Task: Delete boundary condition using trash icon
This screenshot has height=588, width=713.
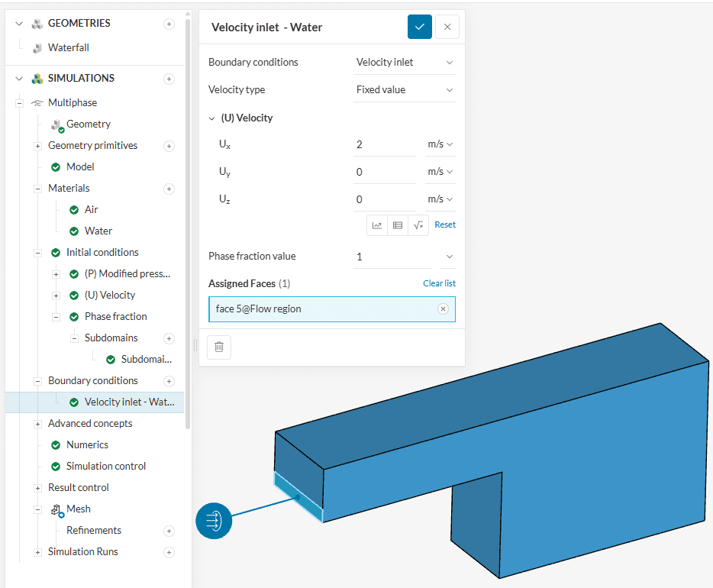Action: tap(219, 347)
